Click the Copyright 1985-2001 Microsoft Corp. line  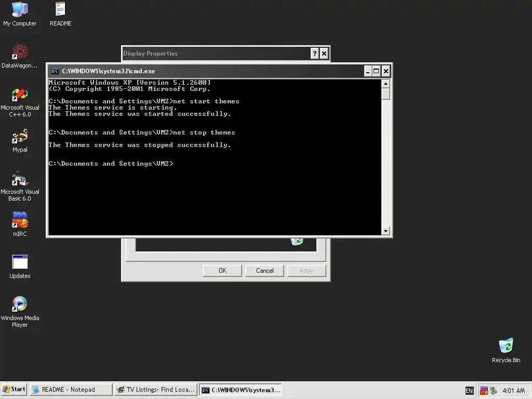point(129,89)
